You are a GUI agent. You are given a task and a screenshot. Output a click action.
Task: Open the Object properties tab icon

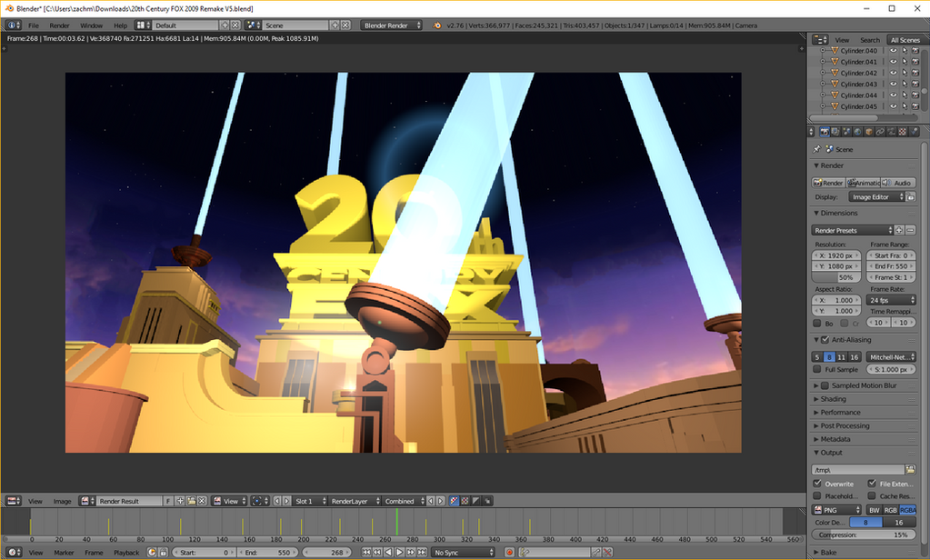pyautogui.click(x=869, y=132)
